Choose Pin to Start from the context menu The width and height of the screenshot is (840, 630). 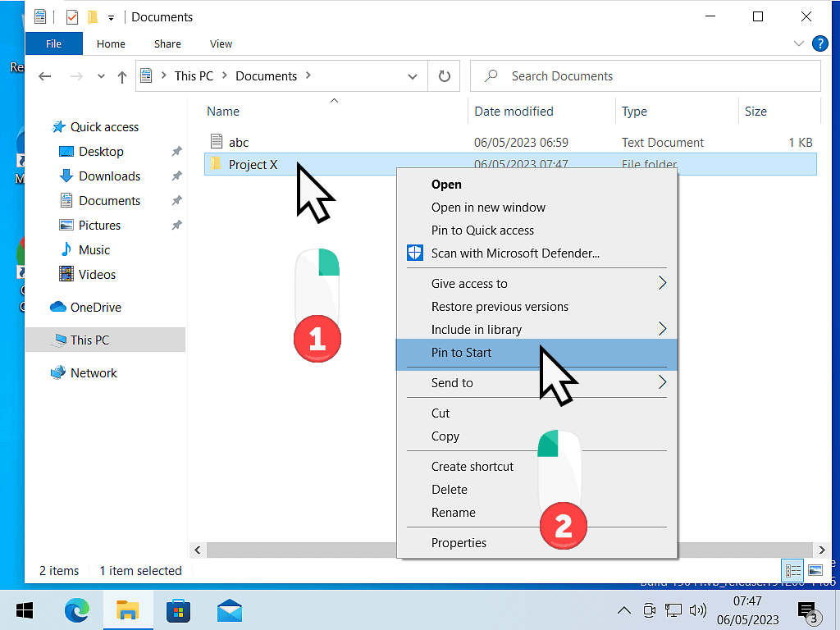click(459, 353)
